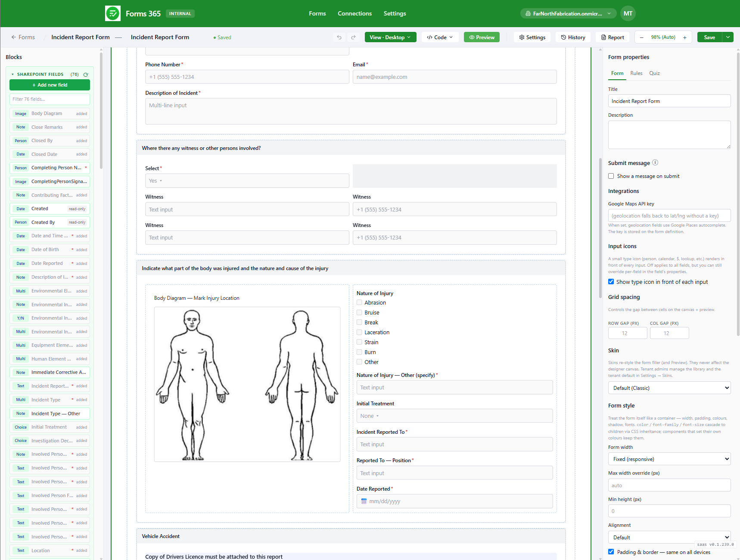Image resolution: width=740 pixels, height=560 pixels.
Task: Open the MT user avatar
Action: (628, 13)
